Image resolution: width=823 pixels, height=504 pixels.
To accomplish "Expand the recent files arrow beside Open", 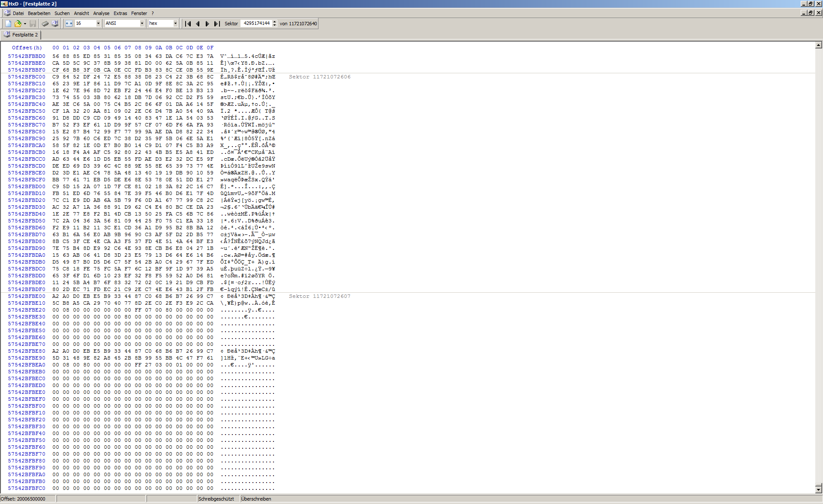I will coord(25,24).
